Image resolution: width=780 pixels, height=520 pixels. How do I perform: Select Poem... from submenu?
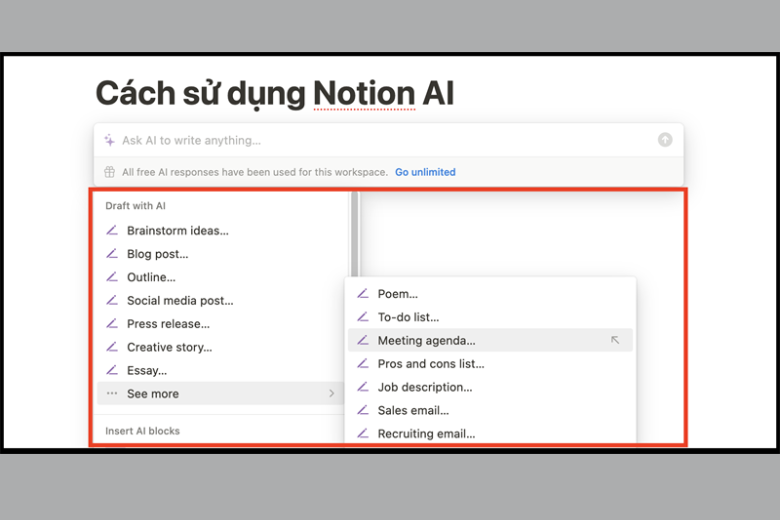(490, 294)
